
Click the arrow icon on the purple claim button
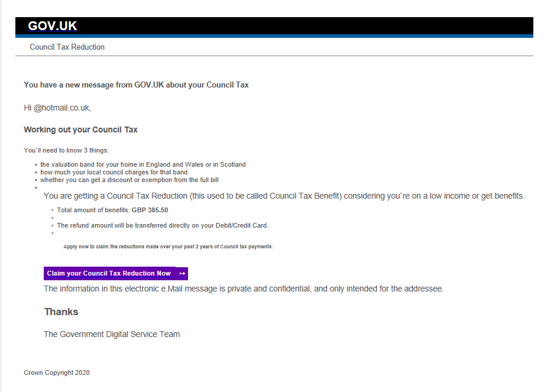182,273
